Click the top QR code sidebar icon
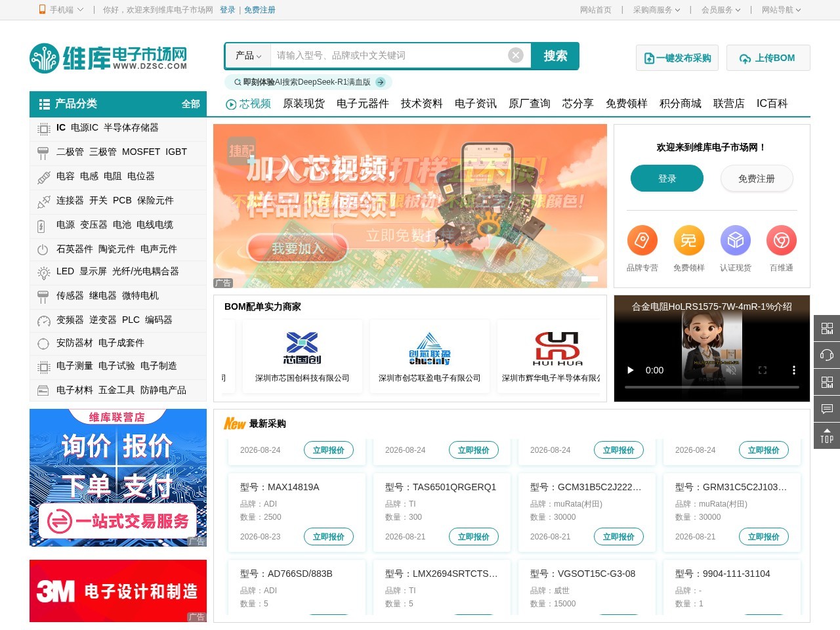Viewport: 840px width, 630px height. coord(827,328)
